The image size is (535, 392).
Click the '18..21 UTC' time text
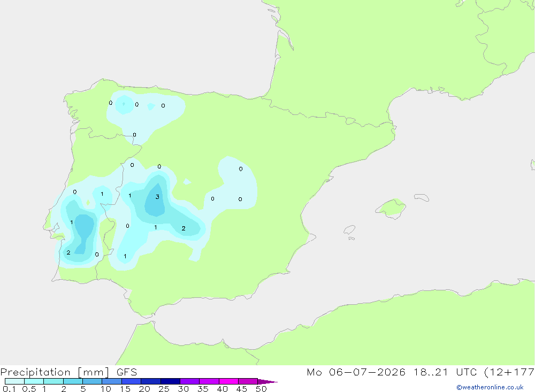[445, 372]
